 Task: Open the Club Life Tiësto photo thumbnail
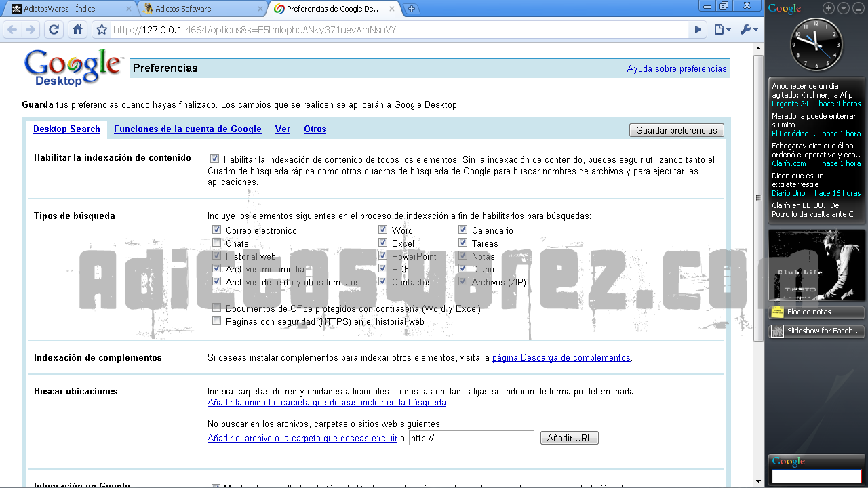(x=816, y=265)
